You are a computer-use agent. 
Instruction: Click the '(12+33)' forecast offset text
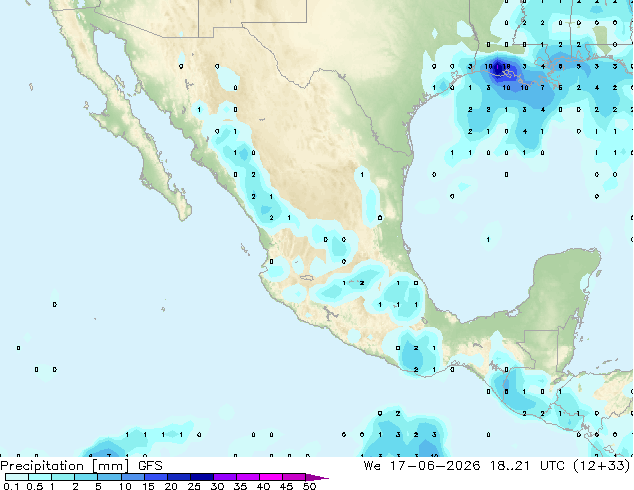click(602, 466)
